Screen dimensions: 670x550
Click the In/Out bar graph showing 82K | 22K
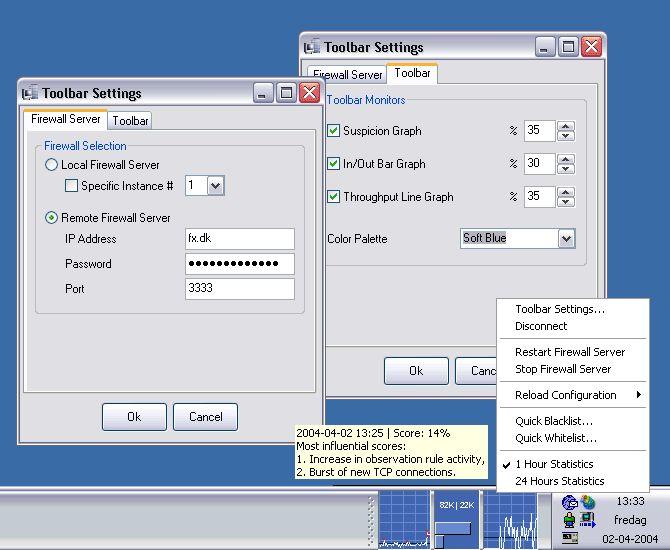pos(456,520)
